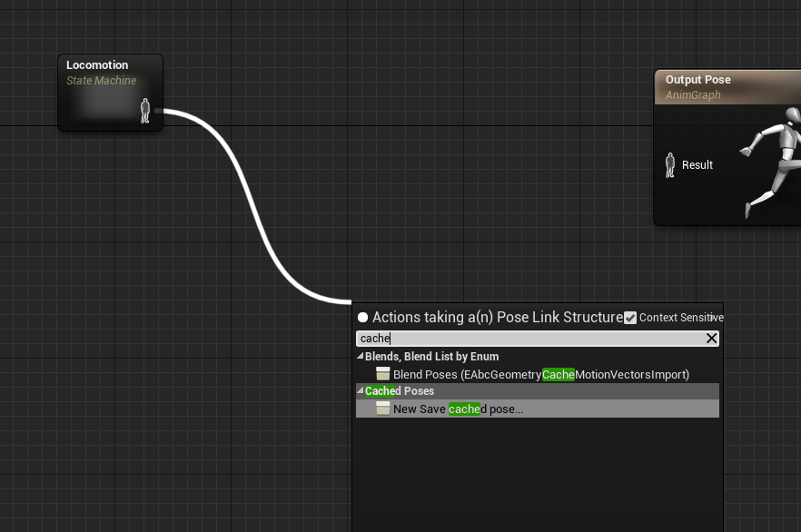Image resolution: width=801 pixels, height=532 pixels.
Task: Click the Locomotion state machine output pose pin
Action: [x=145, y=111]
